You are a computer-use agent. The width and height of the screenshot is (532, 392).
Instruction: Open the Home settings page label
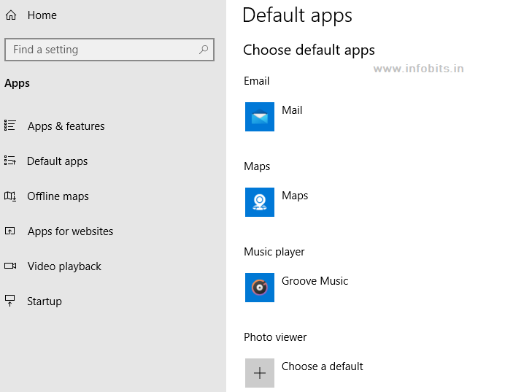(x=42, y=15)
